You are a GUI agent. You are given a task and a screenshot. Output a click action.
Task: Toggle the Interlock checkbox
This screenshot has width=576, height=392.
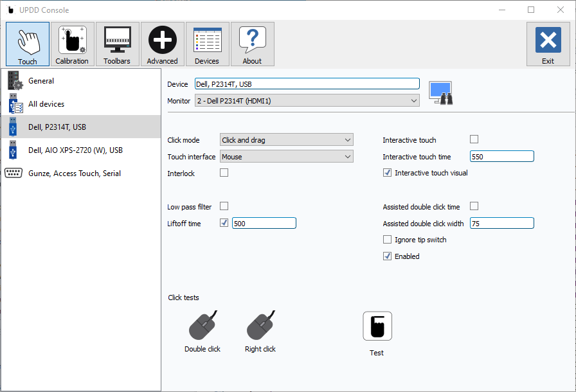click(224, 172)
